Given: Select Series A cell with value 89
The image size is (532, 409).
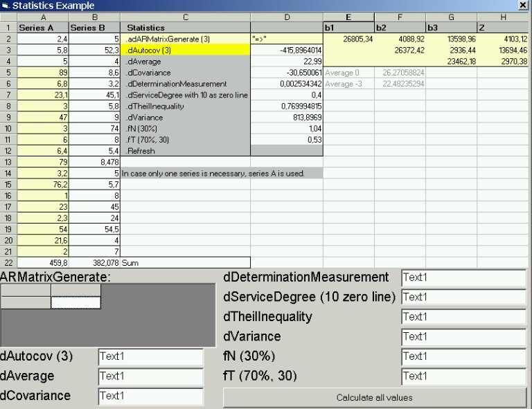Looking at the screenshot, I should pyautogui.click(x=43, y=73).
